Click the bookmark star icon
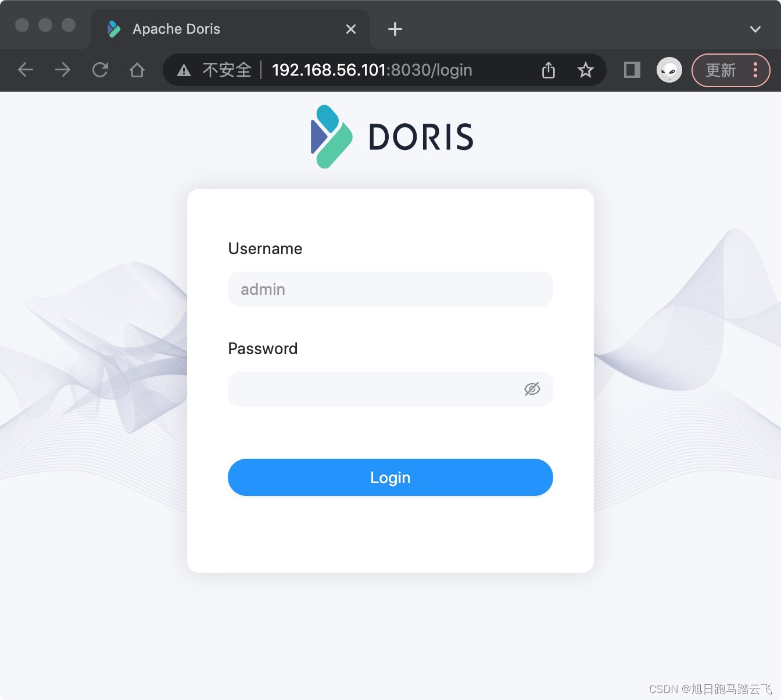This screenshot has height=700, width=781. pyautogui.click(x=586, y=70)
